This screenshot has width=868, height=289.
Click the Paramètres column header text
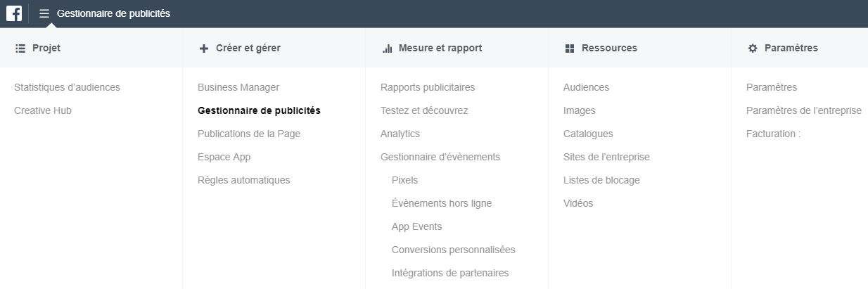click(x=791, y=48)
